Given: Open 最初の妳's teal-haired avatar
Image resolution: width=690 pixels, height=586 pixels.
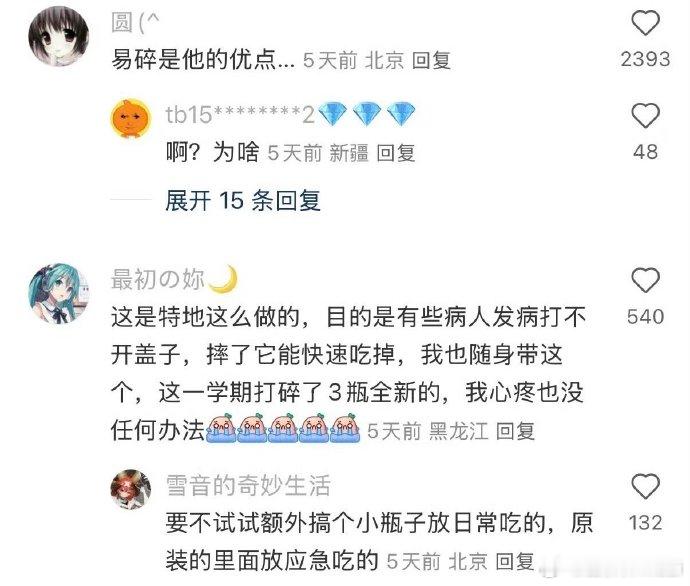Looking at the screenshot, I should click(59, 293).
